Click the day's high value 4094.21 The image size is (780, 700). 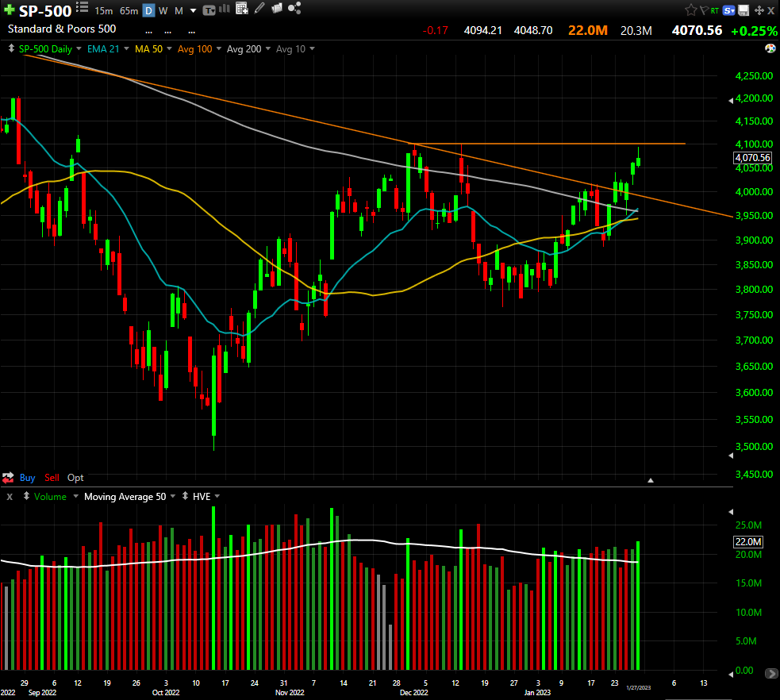(x=483, y=30)
